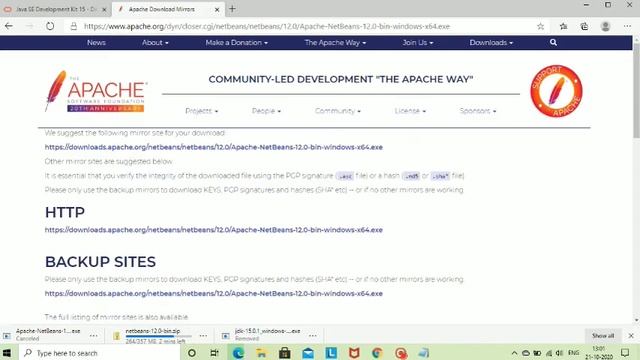The image size is (640, 360).
Task: Open the browser profile icon
Action: point(605,26)
